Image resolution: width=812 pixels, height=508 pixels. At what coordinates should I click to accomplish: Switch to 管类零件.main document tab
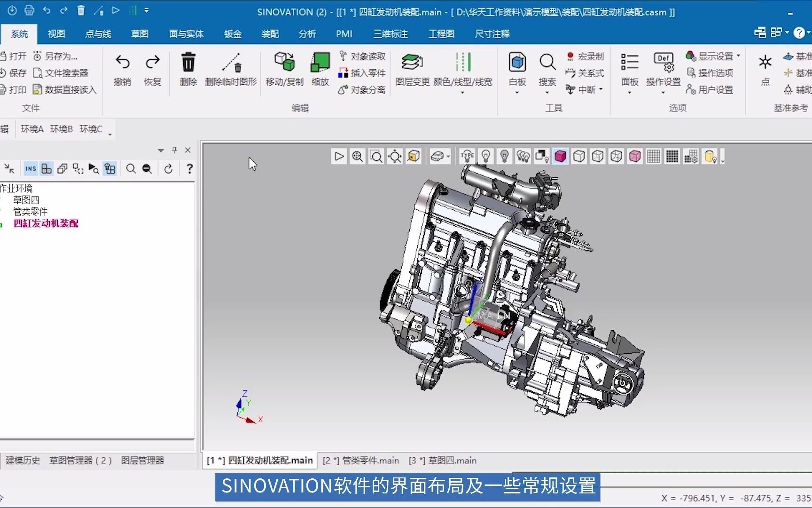[361, 460]
